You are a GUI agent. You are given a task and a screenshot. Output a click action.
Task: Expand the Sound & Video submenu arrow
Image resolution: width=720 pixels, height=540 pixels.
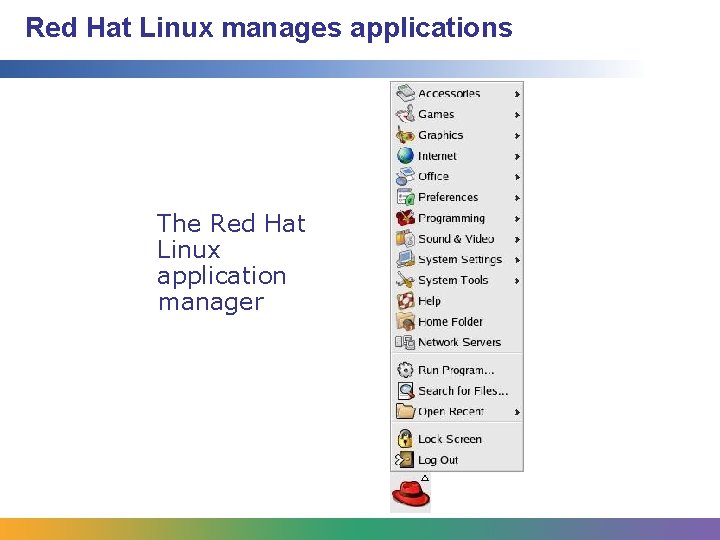click(x=517, y=240)
